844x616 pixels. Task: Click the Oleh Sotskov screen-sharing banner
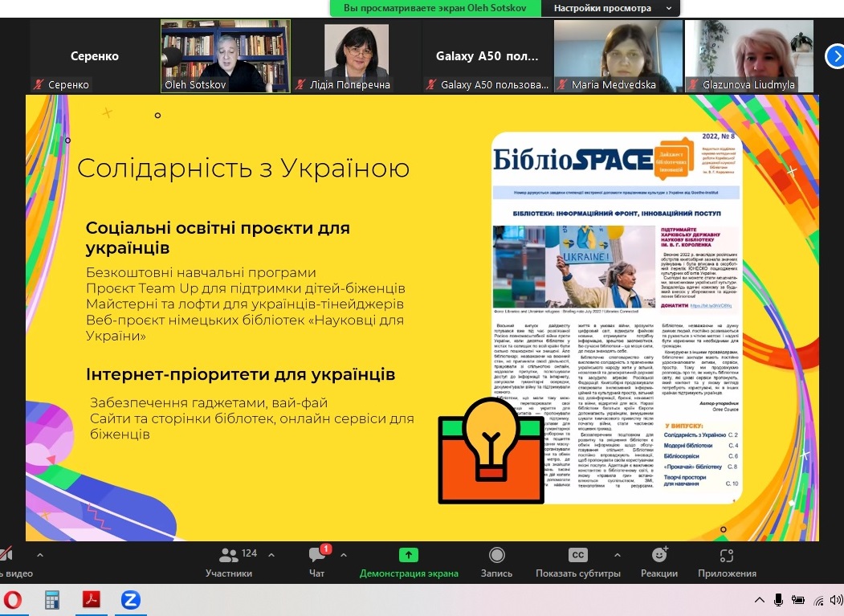point(436,8)
